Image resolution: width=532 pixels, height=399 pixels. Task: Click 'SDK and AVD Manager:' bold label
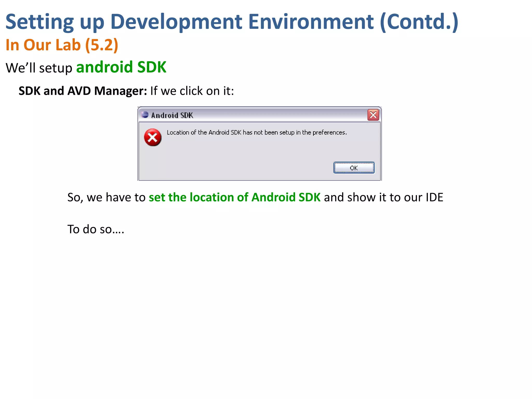click(83, 91)
